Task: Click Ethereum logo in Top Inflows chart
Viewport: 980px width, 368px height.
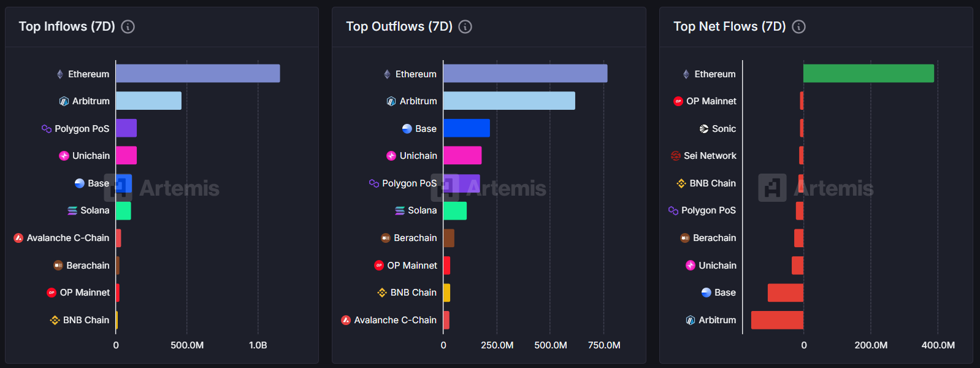Action: pyautogui.click(x=60, y=74)
